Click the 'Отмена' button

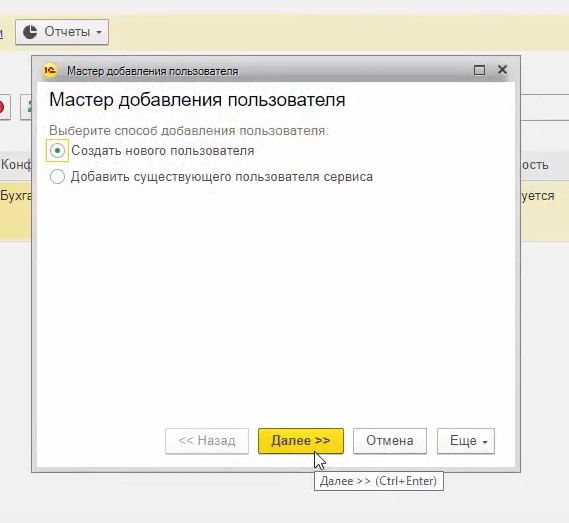[390, 441]
